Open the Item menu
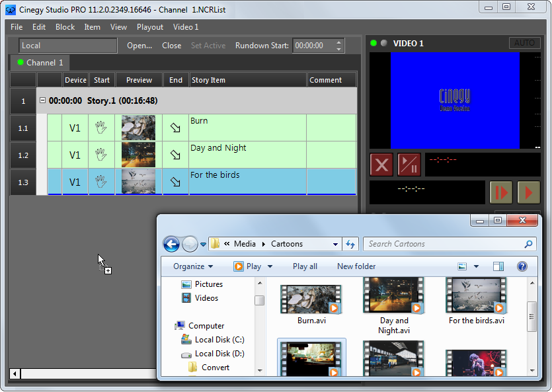Image resolution: width=552 pixels, height=392 pixels. point(93,27)
